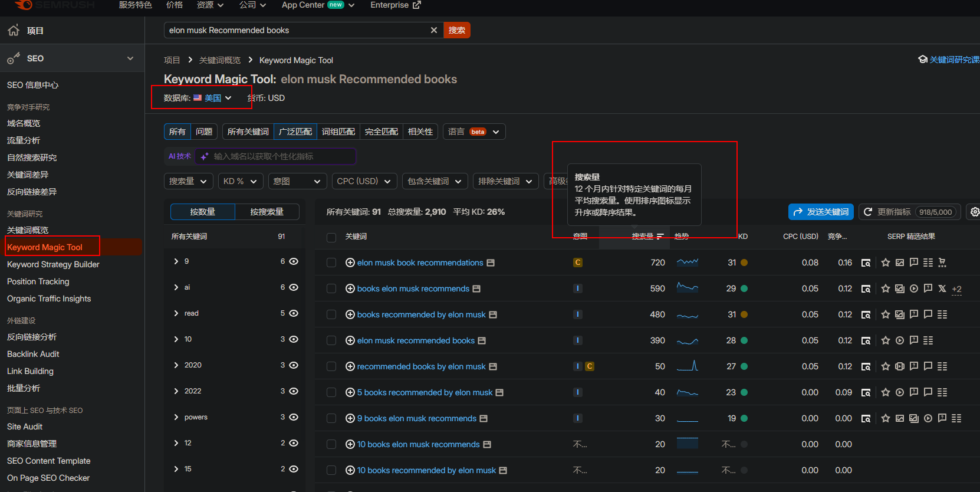Click sort icon on 搜索量 column header
980x492 pixels.
click(660, 237)
